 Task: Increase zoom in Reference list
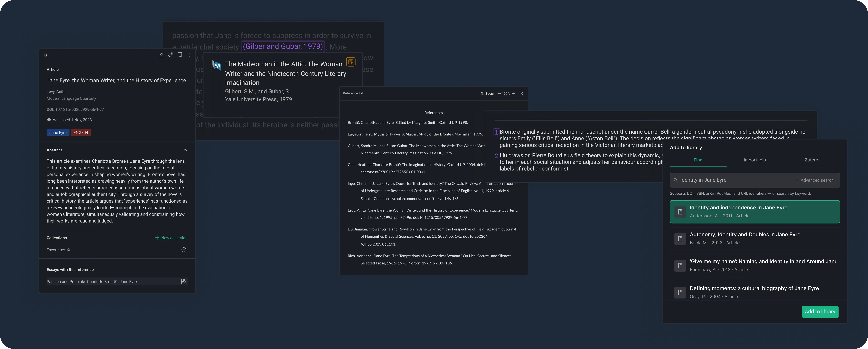point(513,94)
